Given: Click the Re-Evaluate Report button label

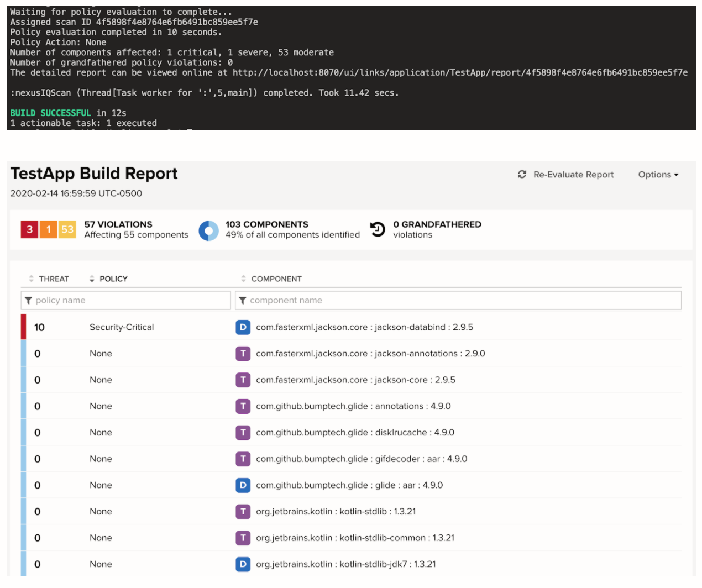Looking at the screenshot, I should [573, 175].
